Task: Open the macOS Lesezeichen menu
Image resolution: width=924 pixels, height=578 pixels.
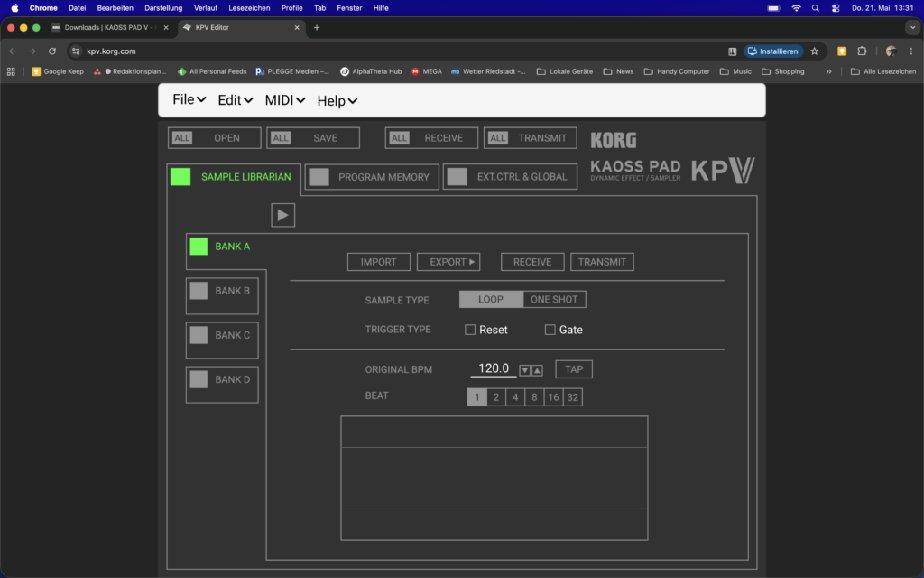Action: (x=249, y=8)
